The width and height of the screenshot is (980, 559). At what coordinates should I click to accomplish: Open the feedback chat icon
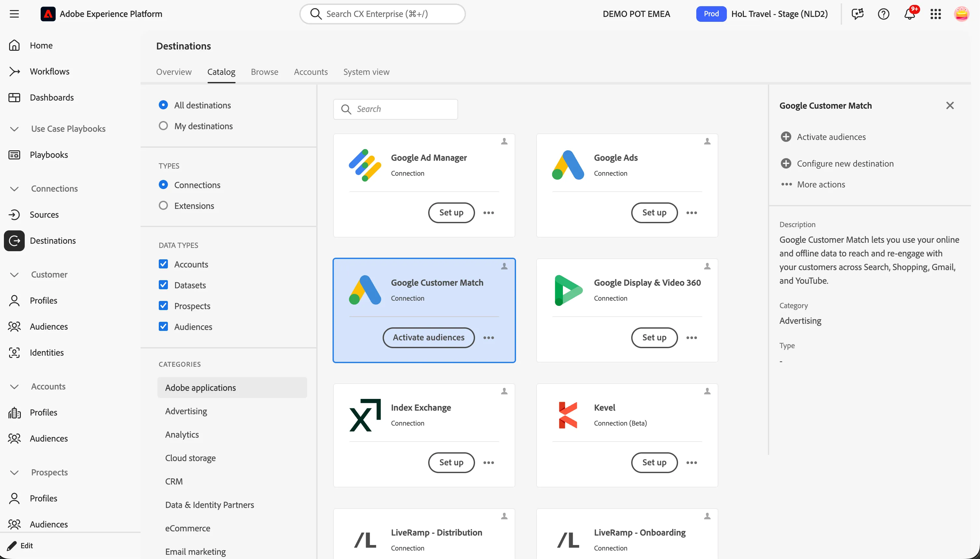point(857,14)
